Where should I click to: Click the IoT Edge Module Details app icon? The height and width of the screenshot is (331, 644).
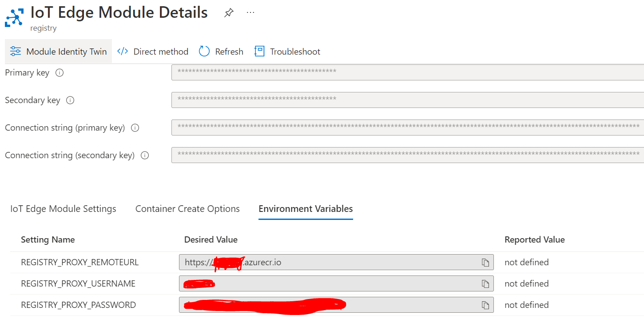pyautogui.click(x=14, y=17)
